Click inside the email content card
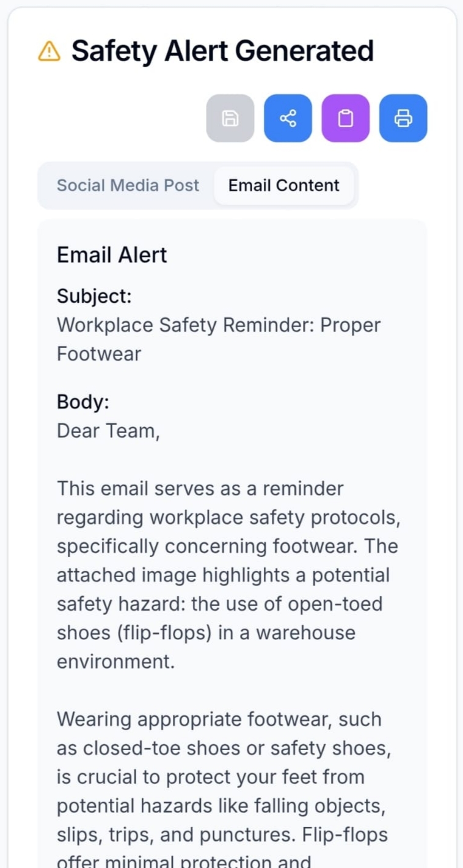 pyautogui.click(x=232, y=550)
